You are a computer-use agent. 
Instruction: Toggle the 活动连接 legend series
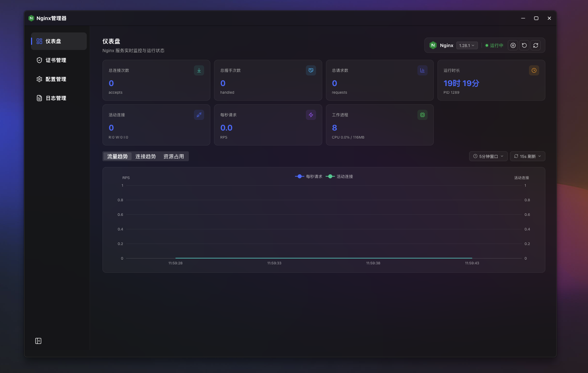point(339,176)
